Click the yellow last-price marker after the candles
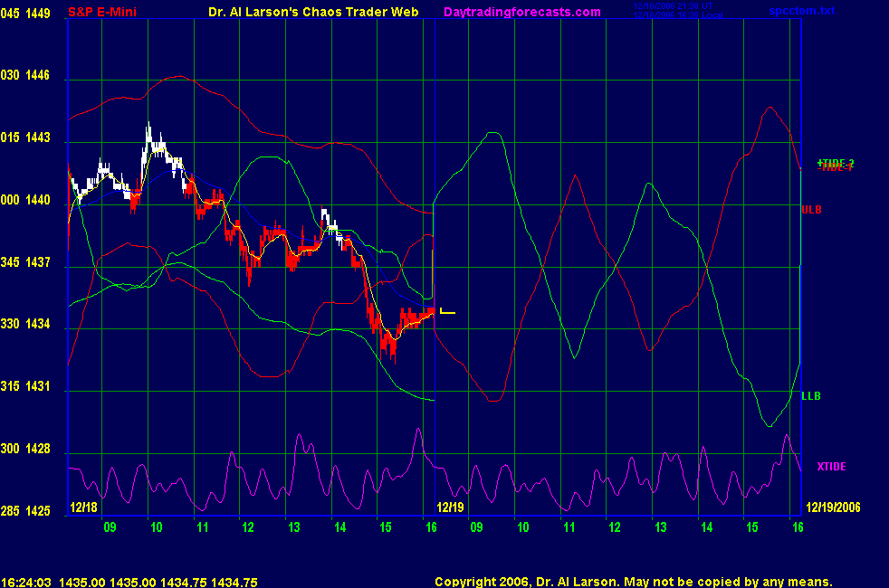The height and width of the screenshot is (588, 889). pos(447,310)
